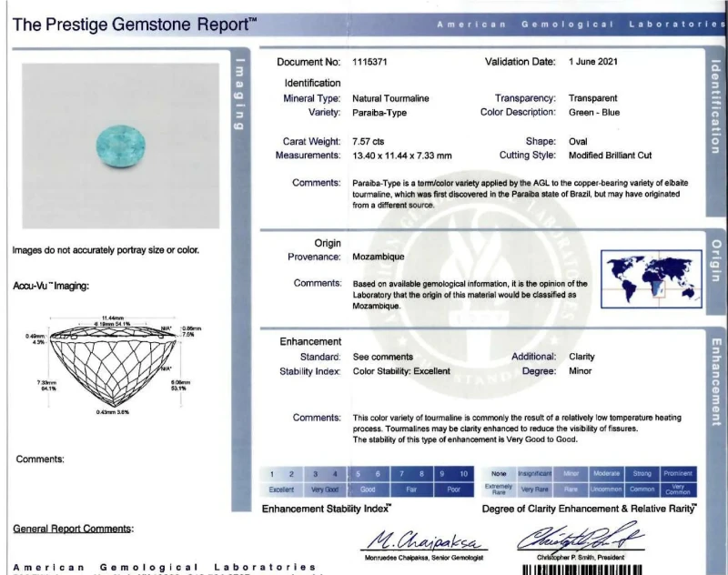Click the "Very Good" stability scale cell
The width and height of the screenshot is (728, 575).
point(325,489)
